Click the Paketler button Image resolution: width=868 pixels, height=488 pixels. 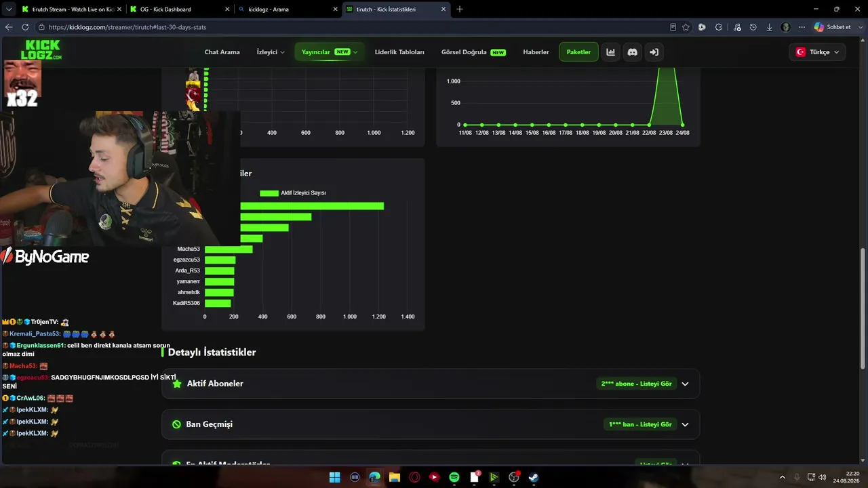(578, 52)
